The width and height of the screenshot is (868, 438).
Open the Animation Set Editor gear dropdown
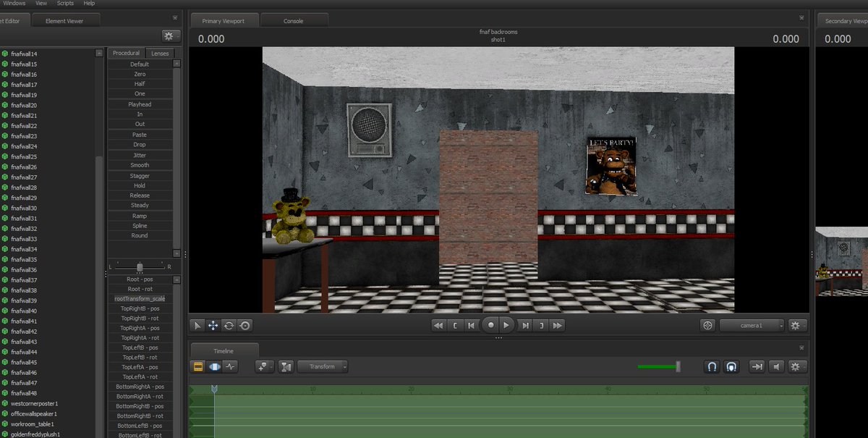(x=171, y=35)
